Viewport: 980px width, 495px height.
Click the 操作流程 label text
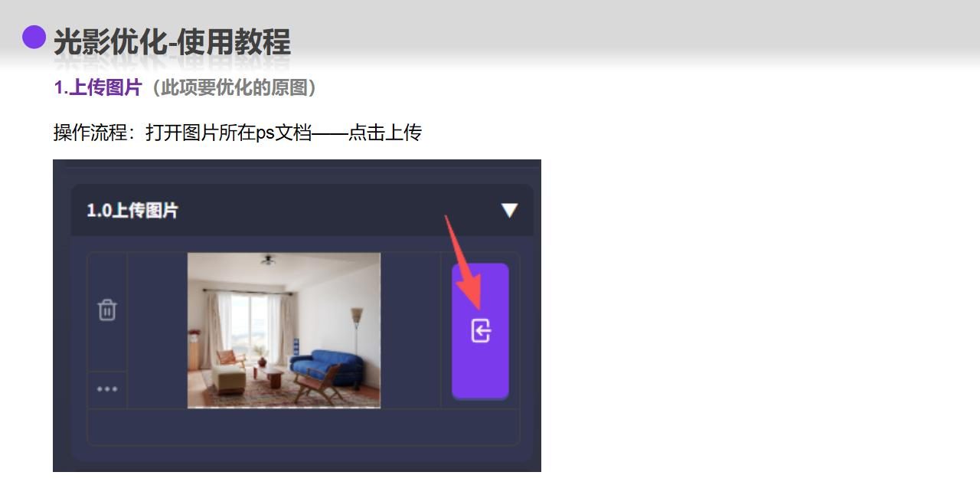[x=90, y=133]
